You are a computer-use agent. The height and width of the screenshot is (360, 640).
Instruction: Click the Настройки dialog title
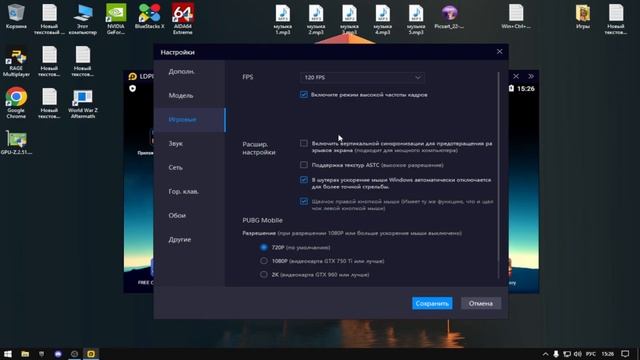tap(178, 52)
